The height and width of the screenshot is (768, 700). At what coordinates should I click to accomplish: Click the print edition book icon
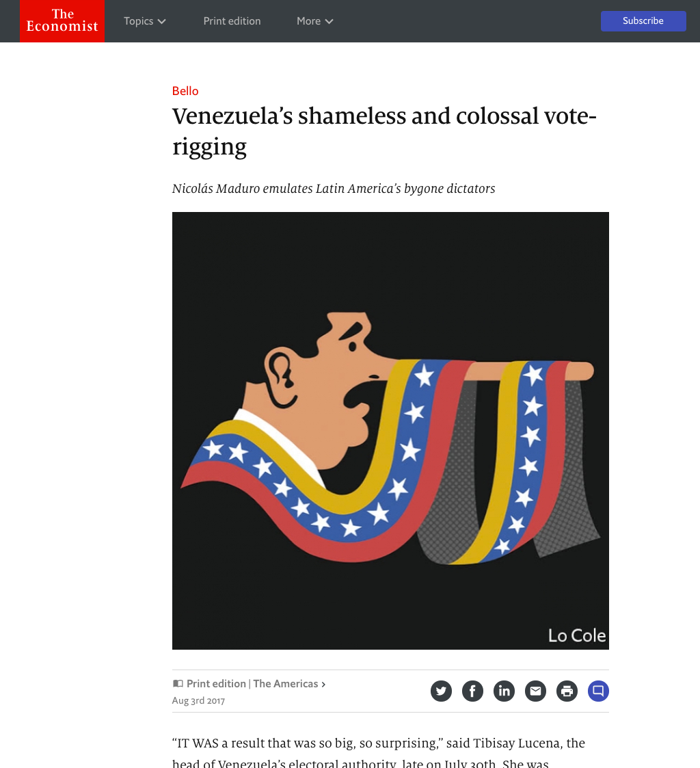pyautogui.click(x=178, y=684)
